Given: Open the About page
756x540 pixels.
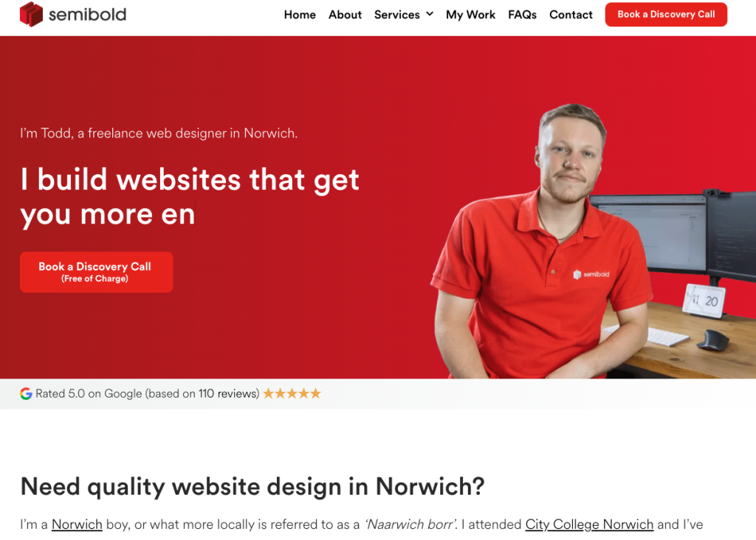Looking at the screenshot, I should pyautogui.click(x=346, y=15).
